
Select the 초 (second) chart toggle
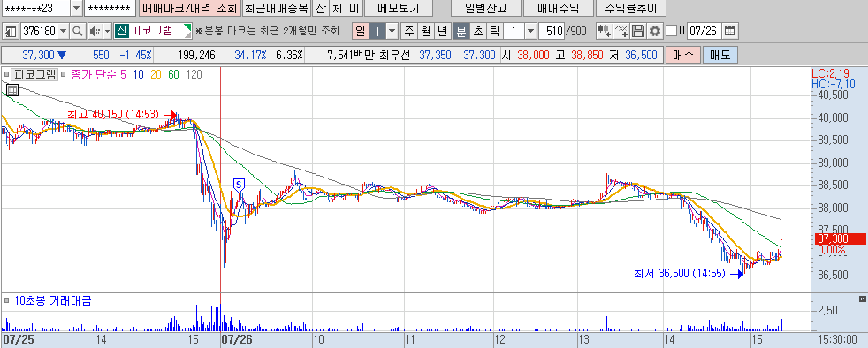[x=476, y=31]
